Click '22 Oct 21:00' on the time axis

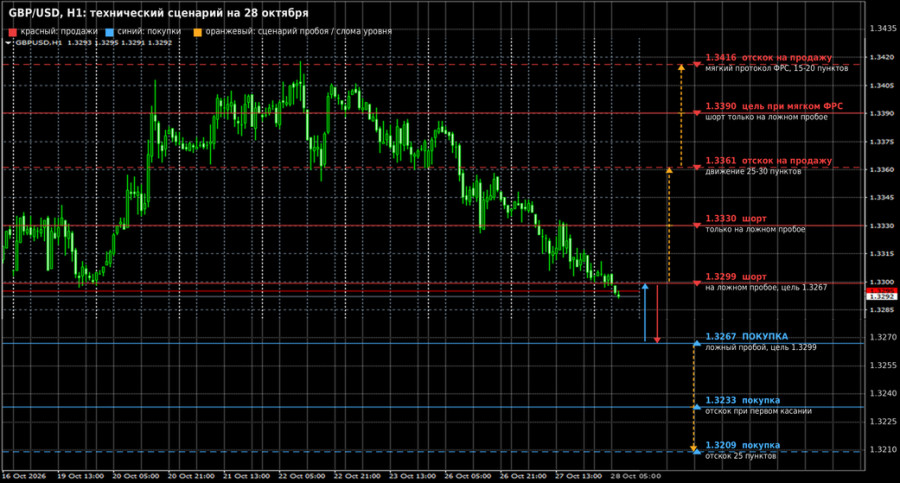tap(357, 476)
